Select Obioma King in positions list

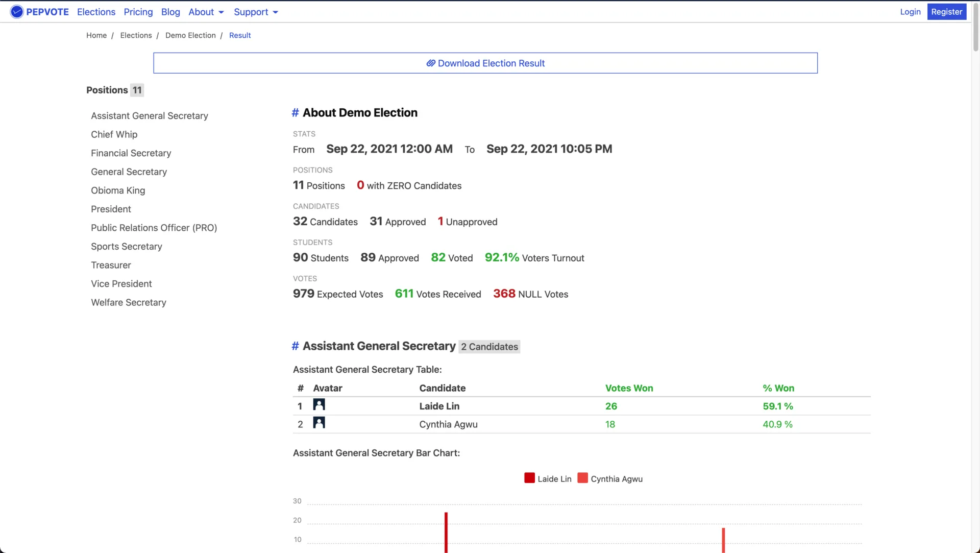[118, 190]
